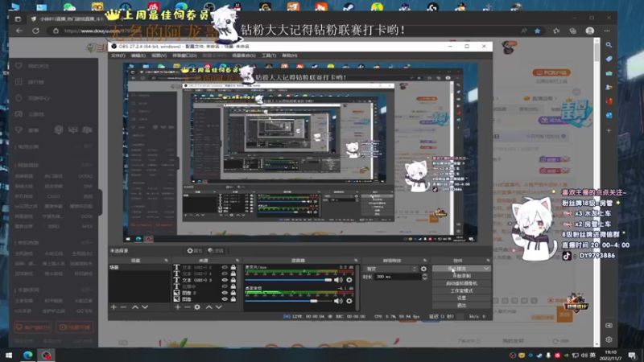
Task: Move scene up with chevron arrow
Action: 135,307
